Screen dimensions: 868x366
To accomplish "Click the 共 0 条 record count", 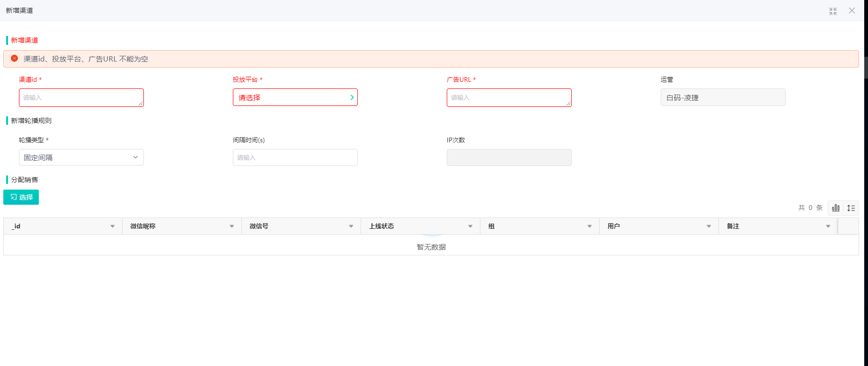I will coord(810,208).
